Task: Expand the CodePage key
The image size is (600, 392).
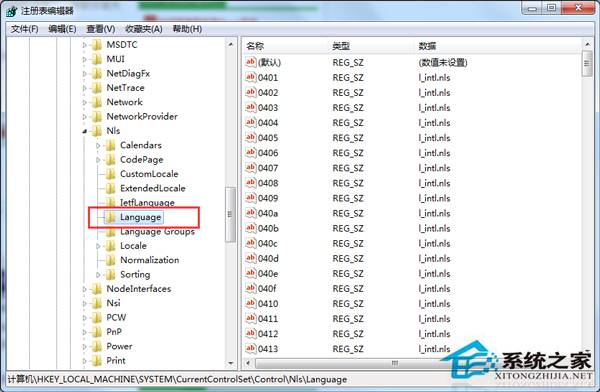Action: click(98, 160)
